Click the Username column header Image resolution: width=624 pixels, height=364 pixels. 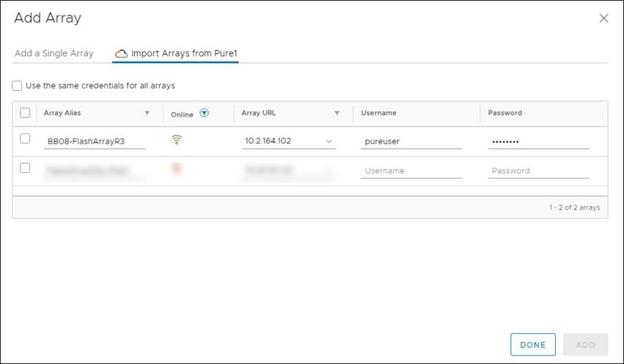(x=379, y=113)
